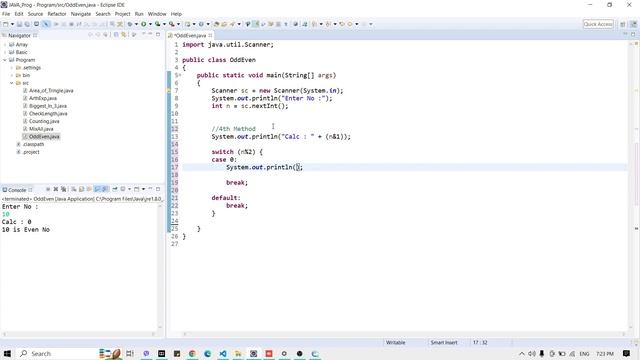Click the green Run button in toolbar
Viewport: 640px width, 360px height.
tap(144, 24)
